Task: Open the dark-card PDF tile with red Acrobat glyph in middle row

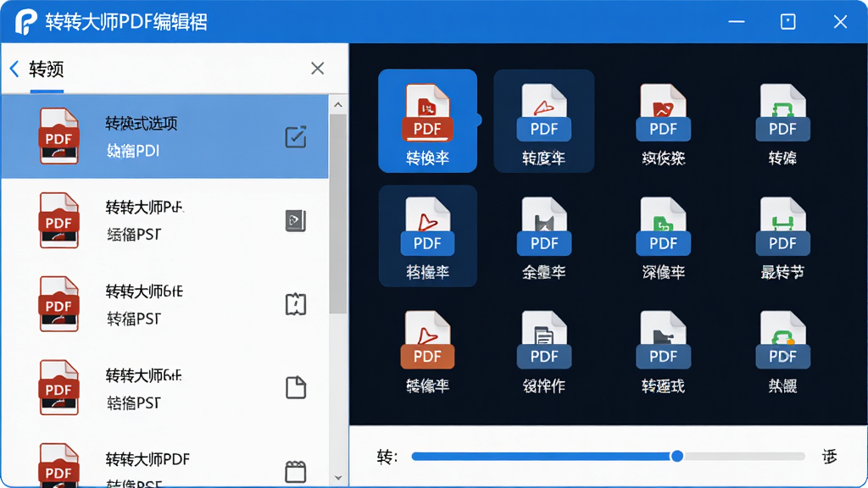Action: (427, 236)
